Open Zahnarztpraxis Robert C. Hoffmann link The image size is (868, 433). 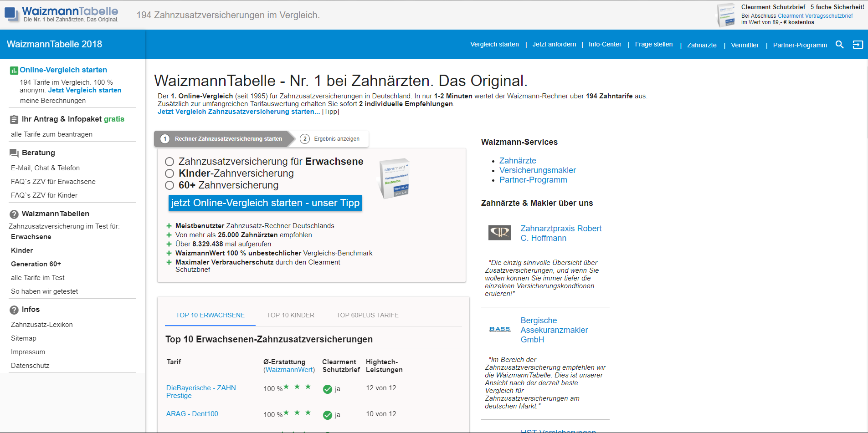click(561, 233)
